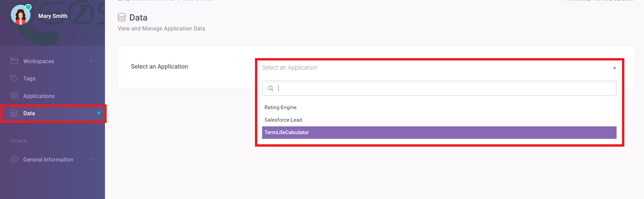Select the Workspaces panel icon
The width and height of the screenshot is (644, 199).
click(x=14, y=61)
